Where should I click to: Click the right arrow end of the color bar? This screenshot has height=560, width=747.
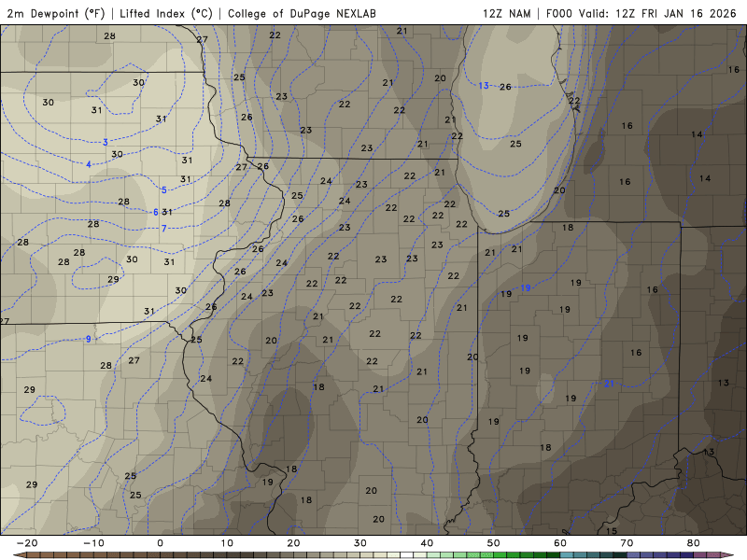click(x=727, y=555)
